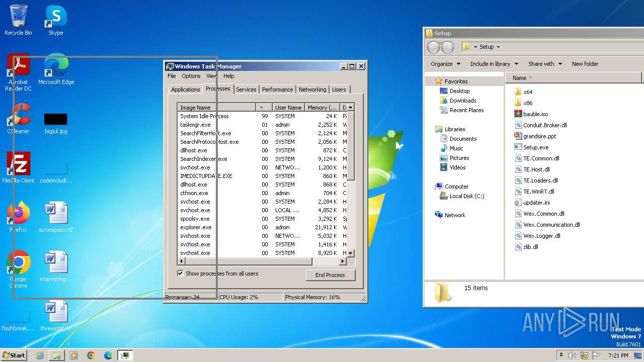The height and width of the screenshot is (362, 644).
Task: Open the CCleaner desktop icon
Action: click(x=18, y=119)
